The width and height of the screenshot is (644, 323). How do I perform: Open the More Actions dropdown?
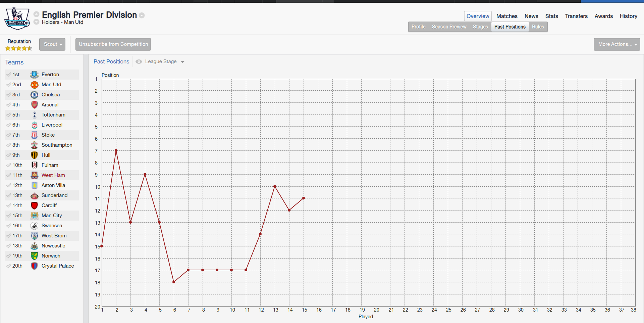(x=617, y=44)
